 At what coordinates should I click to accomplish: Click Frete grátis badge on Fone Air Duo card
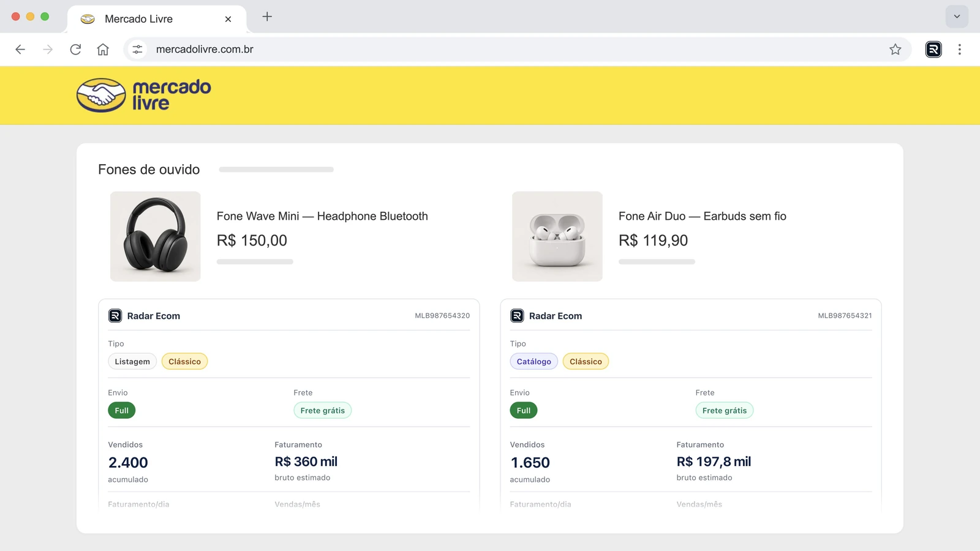725,411
